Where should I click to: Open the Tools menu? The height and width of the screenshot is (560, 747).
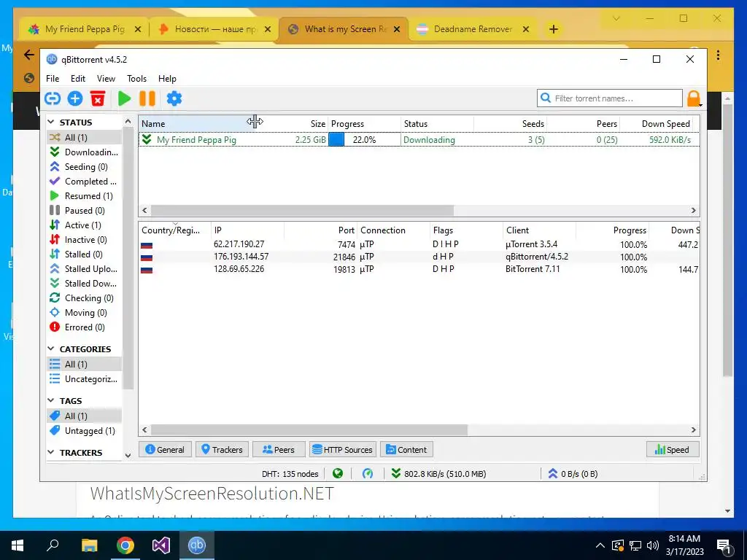[136, 79]
